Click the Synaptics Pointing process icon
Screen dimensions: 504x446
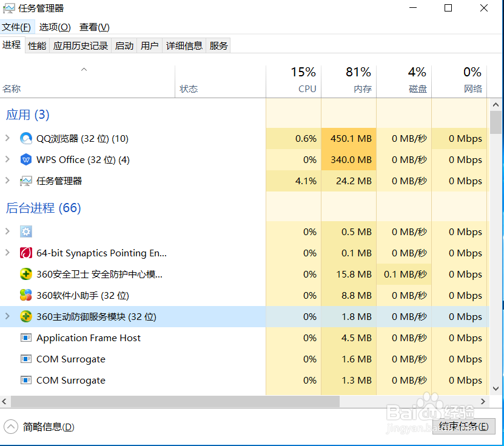click(x=25, y=253)
